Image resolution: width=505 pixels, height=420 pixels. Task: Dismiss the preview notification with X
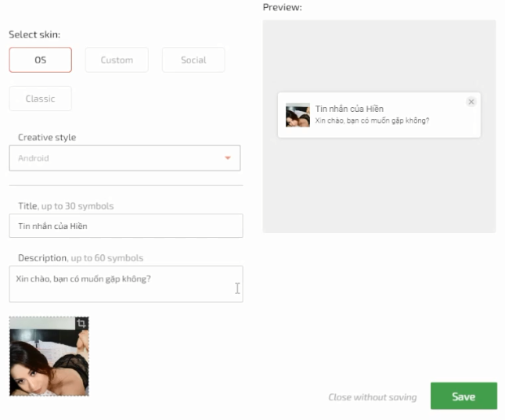[471, 102]
